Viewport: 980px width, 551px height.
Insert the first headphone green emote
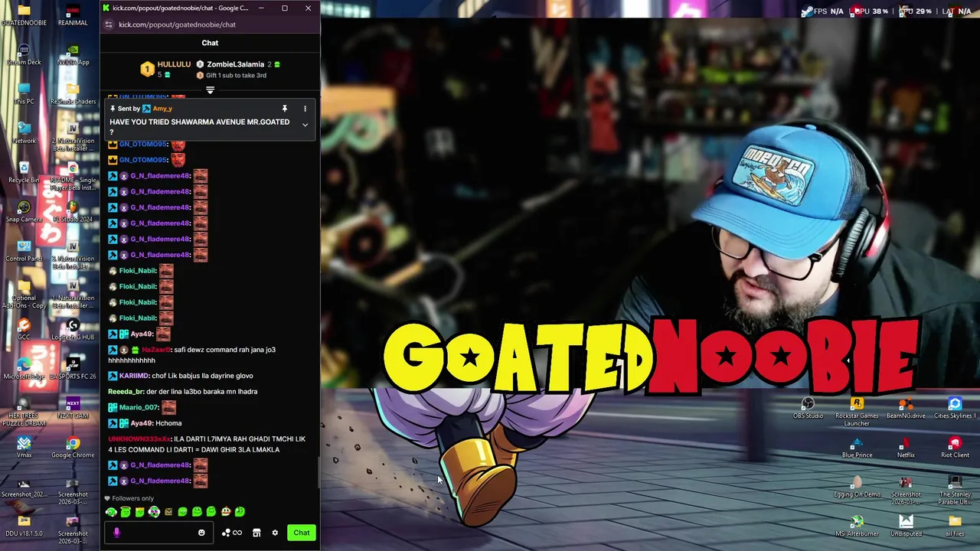coord(111,512)
